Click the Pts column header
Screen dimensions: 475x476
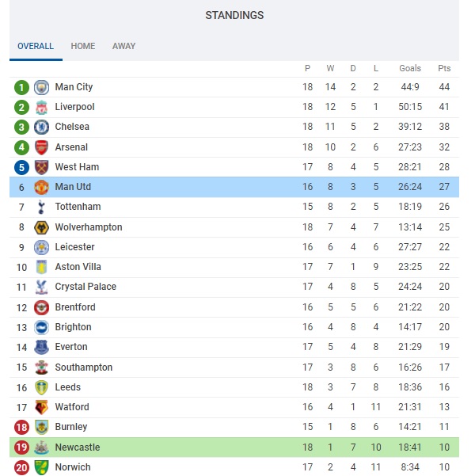[444, 68]
